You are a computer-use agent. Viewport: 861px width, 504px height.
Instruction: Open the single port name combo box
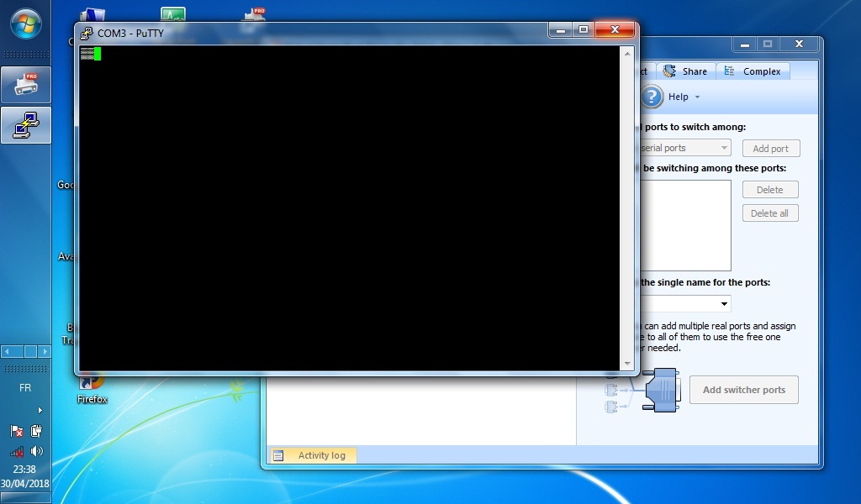(x=685, y=304)
